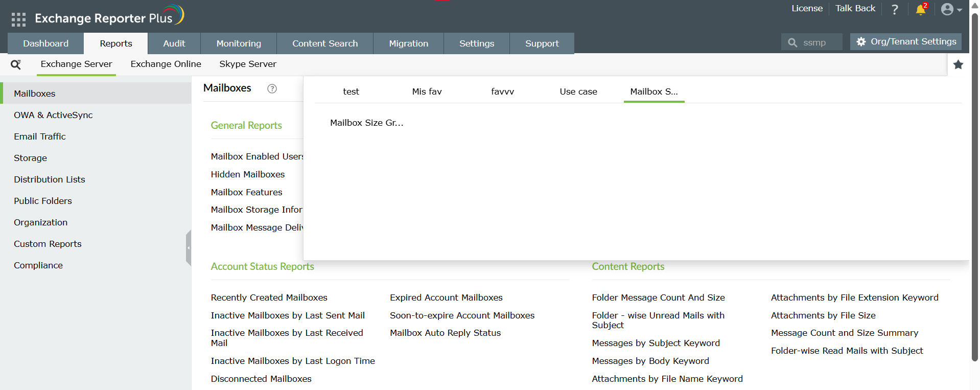
Task: Select the Mis fav favorites tab
Action: 427,91
